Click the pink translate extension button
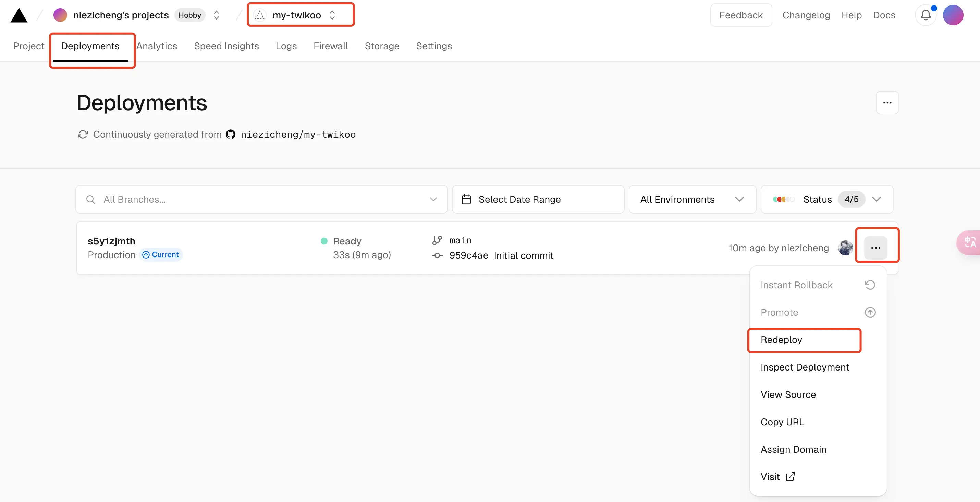The width and height of the screenshot is (980, 502). coord(969,243)
